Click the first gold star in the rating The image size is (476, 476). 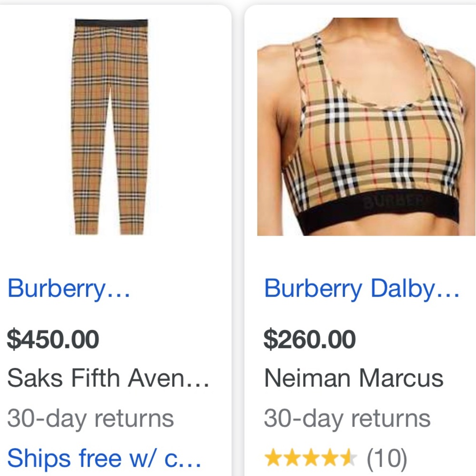pos(274,456)
